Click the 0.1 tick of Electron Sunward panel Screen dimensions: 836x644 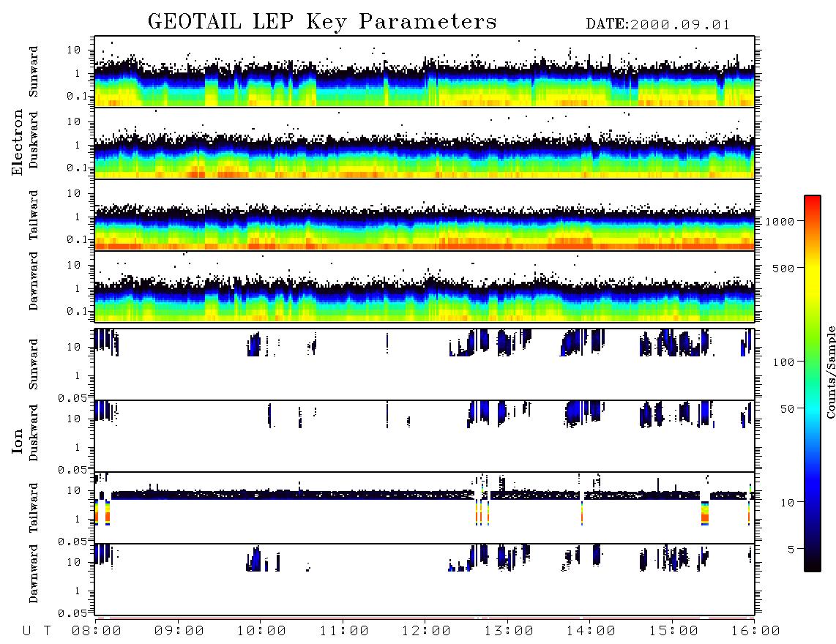click(x=77, y=96)
